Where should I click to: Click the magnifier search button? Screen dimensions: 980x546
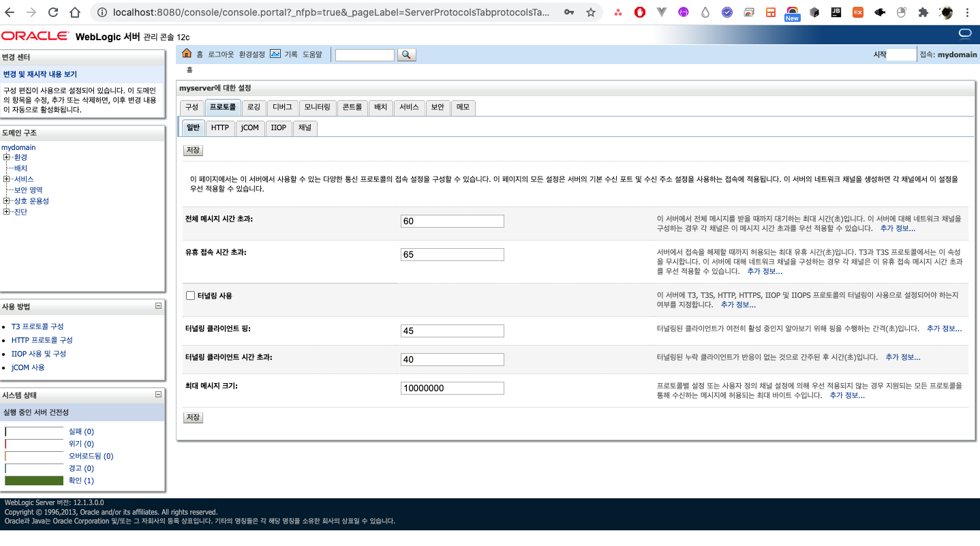click(406, 55)
